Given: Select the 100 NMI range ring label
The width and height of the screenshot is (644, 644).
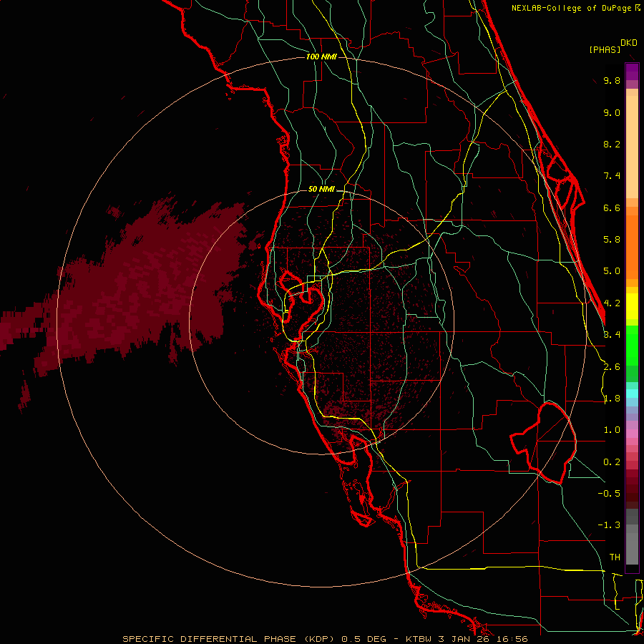Looking at the screenshot, I should [321, 57].
